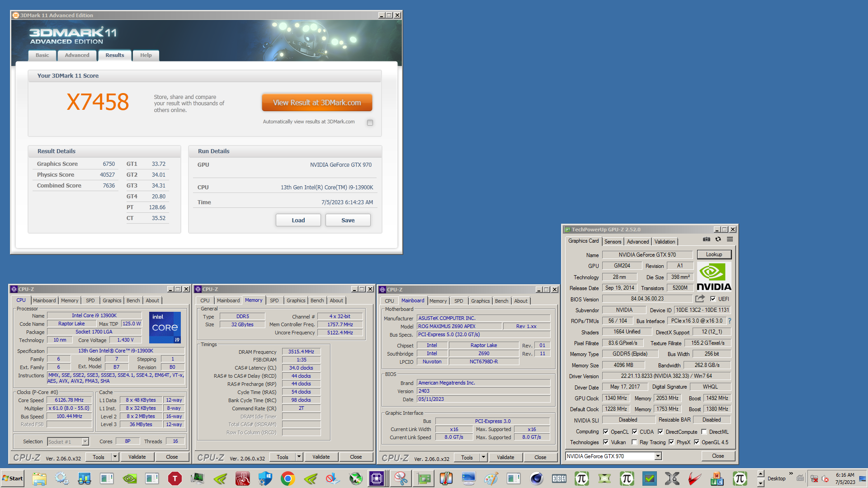Viewport: 868px width, 488px height.
Task: Expand the taskbar Desktop toolbar chevron
Action: pyautogui.click(x=791, y=474)
